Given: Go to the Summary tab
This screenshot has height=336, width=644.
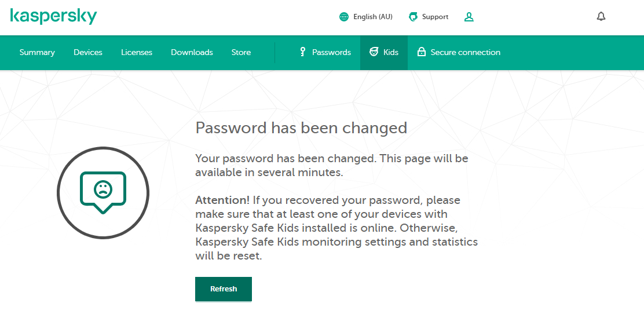Looking at the screenshot, I should pos(37,52).
